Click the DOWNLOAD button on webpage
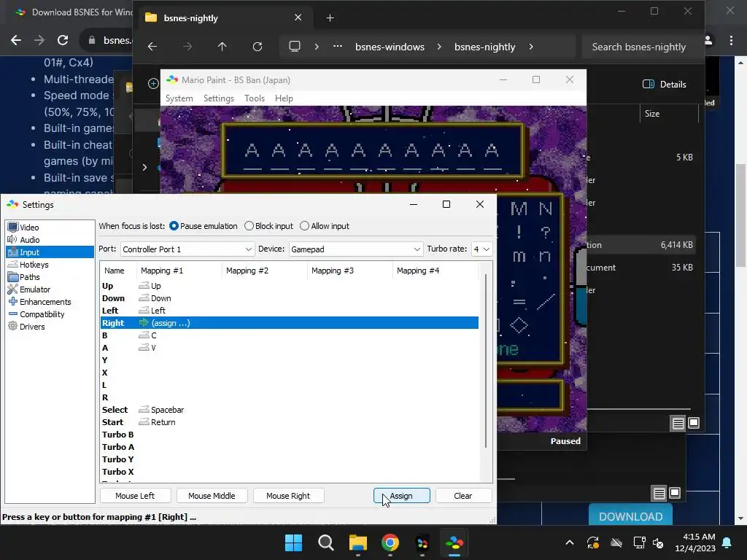The width and height of the screenshot is (747, 560). (x=630, y=516)
